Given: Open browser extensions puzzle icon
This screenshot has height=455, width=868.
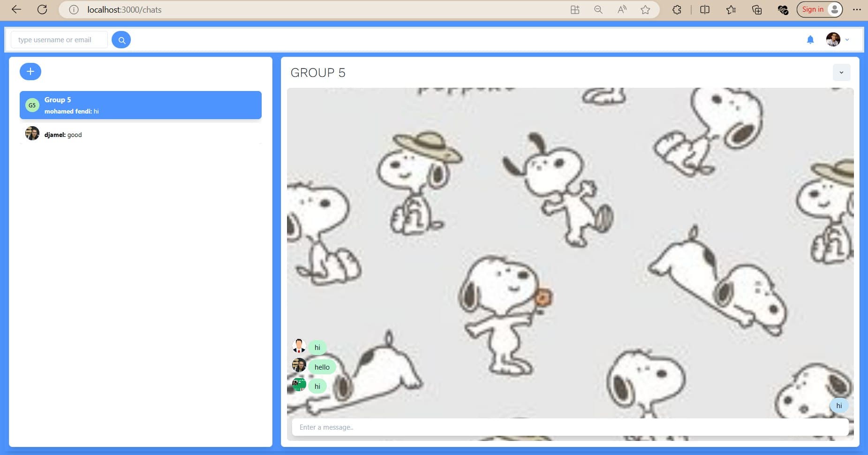Looking at the screenshot, I should 676,9.
